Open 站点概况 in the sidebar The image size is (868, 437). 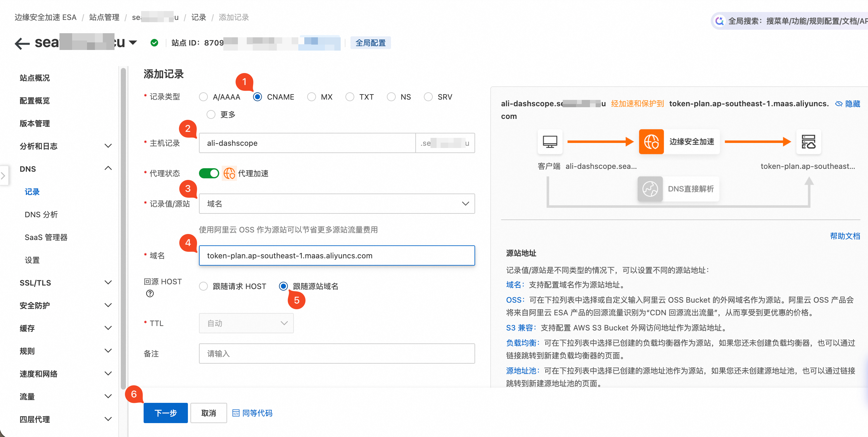click(35, 78)
